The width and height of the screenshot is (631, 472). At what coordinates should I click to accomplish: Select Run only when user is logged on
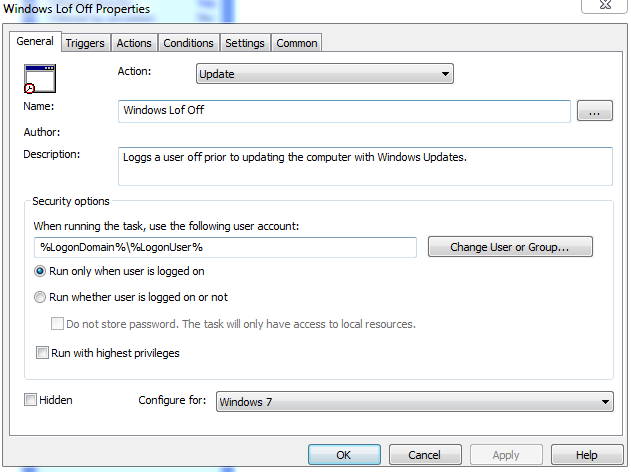click(x=41, y=271)
